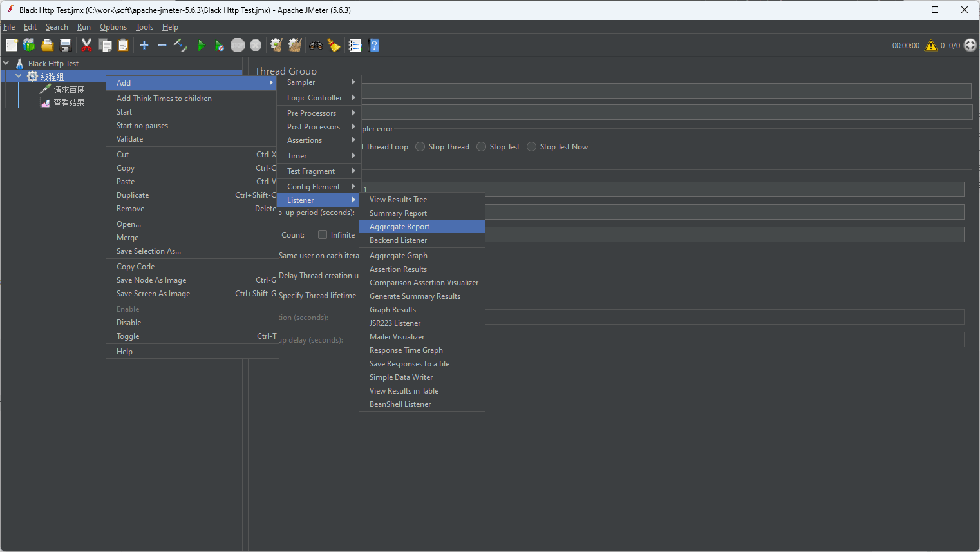Open the Sampler submenu
This screenshot has height=552, width=980.
tap(319, 82)
